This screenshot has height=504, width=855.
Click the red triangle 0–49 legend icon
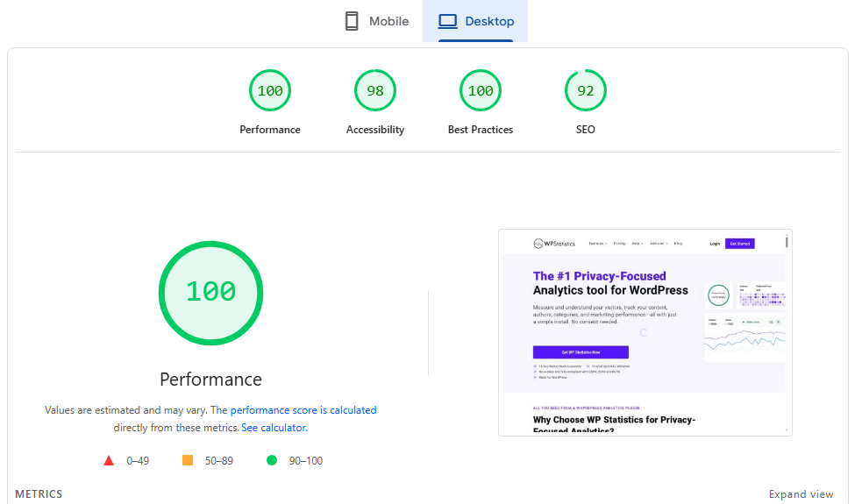[109, 460]
